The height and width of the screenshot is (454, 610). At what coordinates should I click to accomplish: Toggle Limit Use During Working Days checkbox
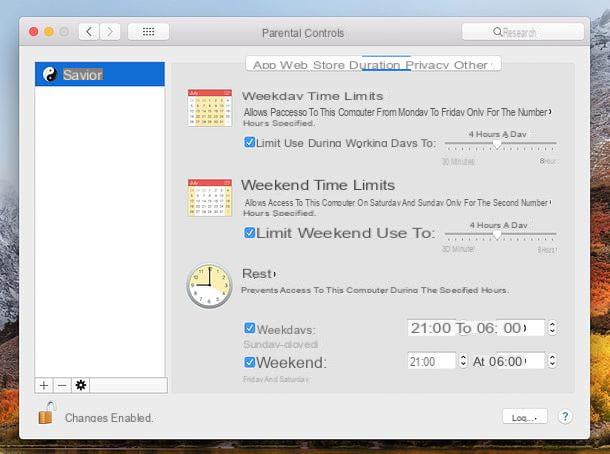coord(249,142)
